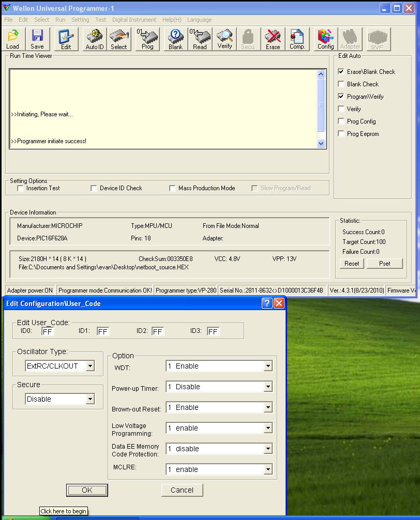420x520 pixels.
Task: Open the Select device toolbar icon
Action: pyautogui.click(x=119, y=39)
